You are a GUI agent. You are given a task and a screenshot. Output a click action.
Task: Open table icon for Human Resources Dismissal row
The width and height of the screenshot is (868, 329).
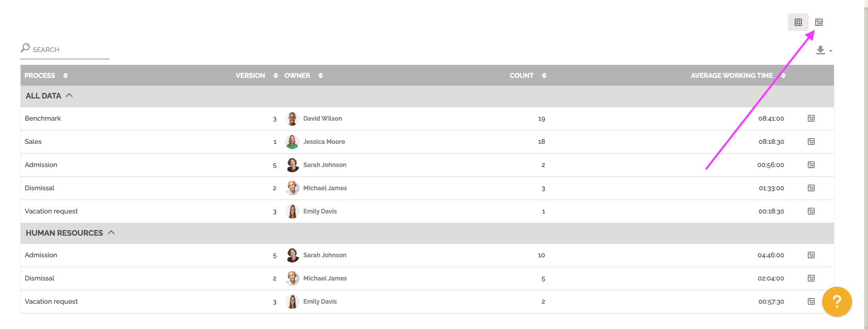coord(811,278)
